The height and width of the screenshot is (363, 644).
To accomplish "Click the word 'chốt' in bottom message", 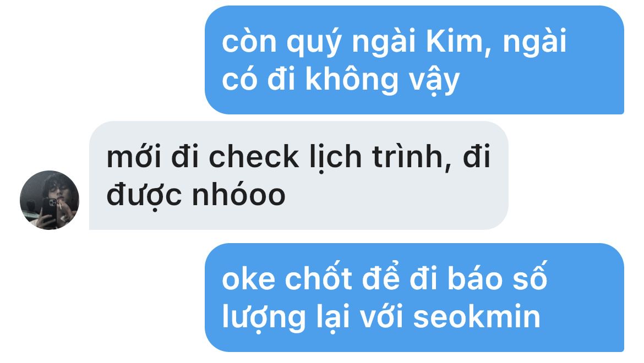I will click(x=318, y=277).
